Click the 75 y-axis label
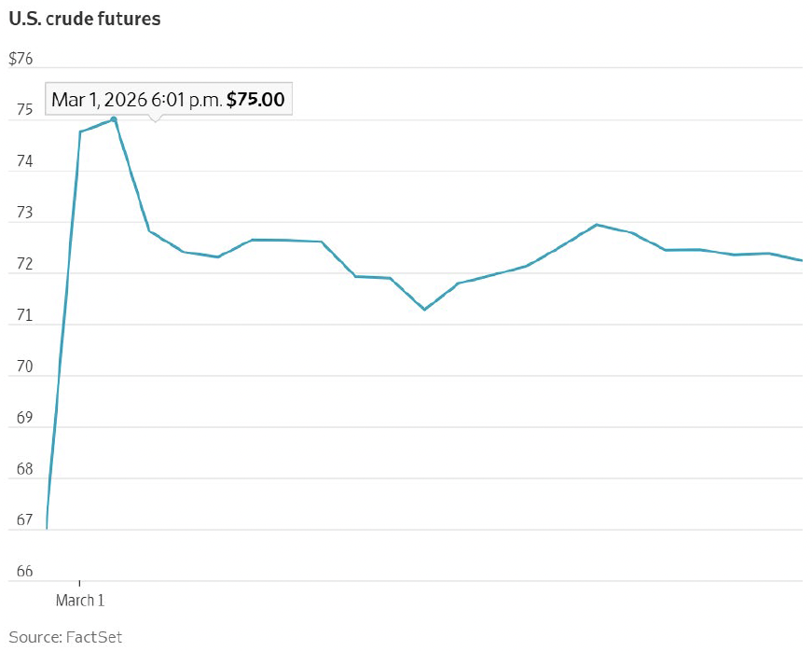Image resolution: width=812 pixels, height=651 pixels. coord(23,111)
